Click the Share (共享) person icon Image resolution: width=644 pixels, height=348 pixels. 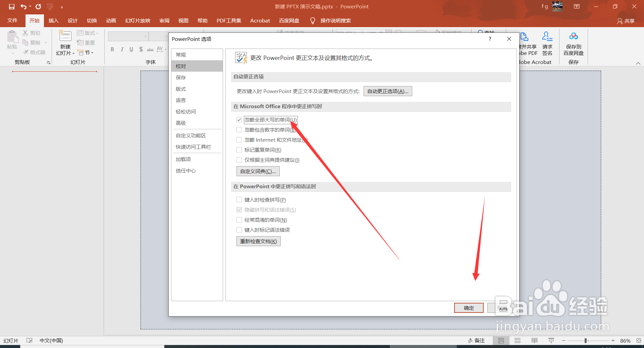[x=620, y=21]
